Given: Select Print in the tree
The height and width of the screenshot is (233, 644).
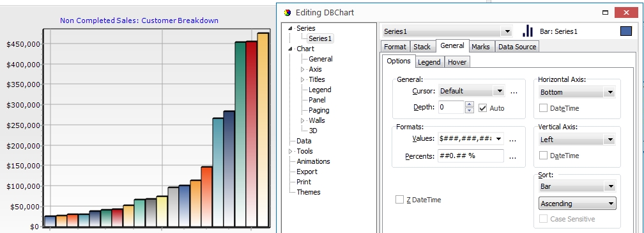Looking at the screenshot, I should coord(303,182).
